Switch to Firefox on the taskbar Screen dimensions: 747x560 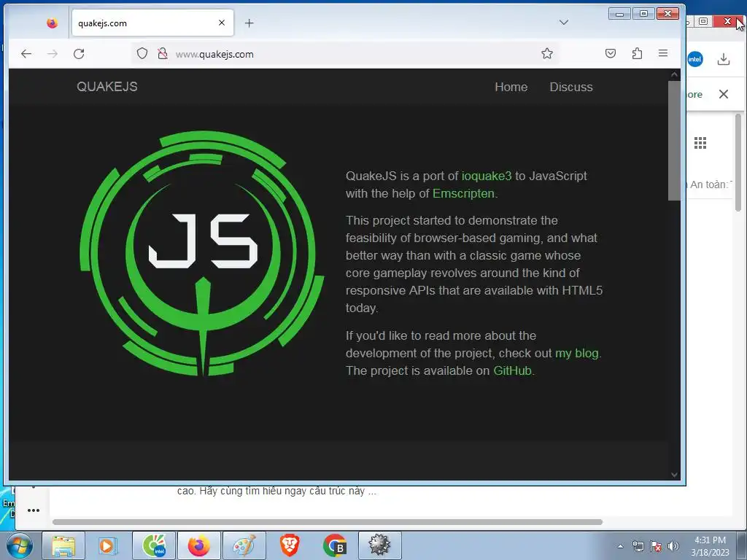[x=198, y=545]
